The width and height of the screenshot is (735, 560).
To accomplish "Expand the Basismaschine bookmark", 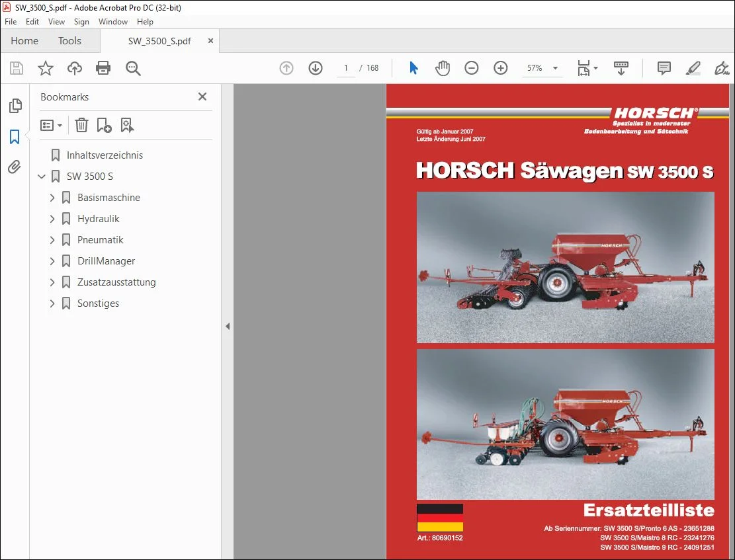I will (52, 198).
